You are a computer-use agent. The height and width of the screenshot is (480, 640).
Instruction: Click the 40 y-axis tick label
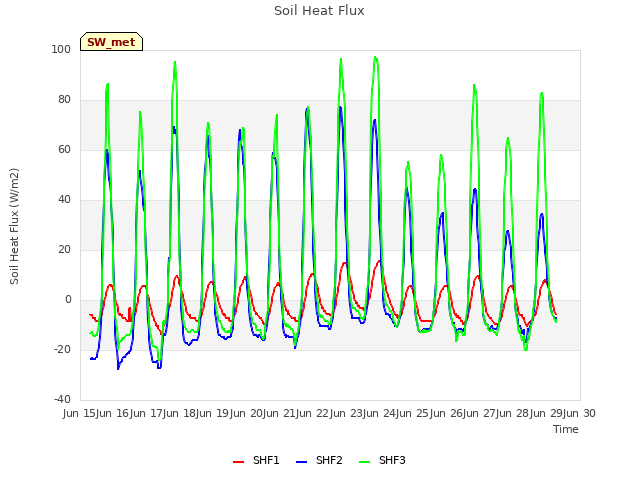(x=64, y=200)
